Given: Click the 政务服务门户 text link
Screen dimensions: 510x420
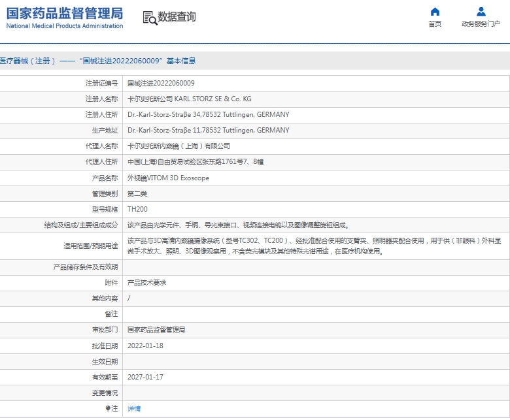Looking at the screenshot, I should click(x=481, y=24).
